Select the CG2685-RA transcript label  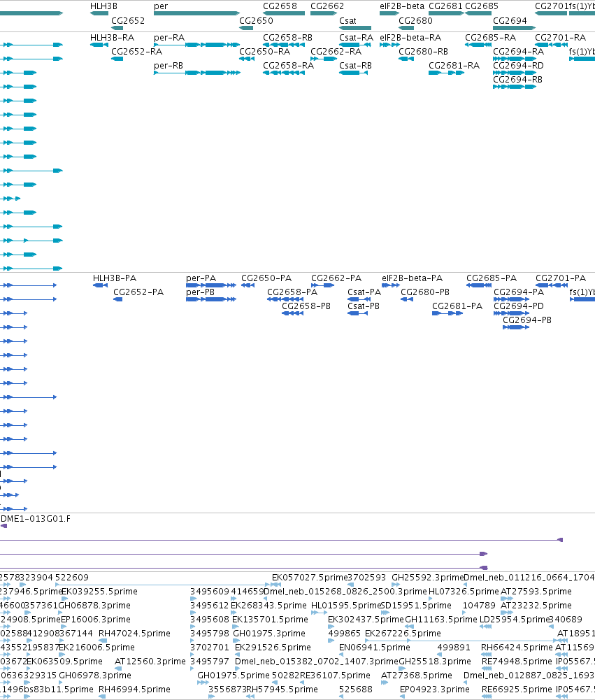pyautogui.click(x=491, y=38)
